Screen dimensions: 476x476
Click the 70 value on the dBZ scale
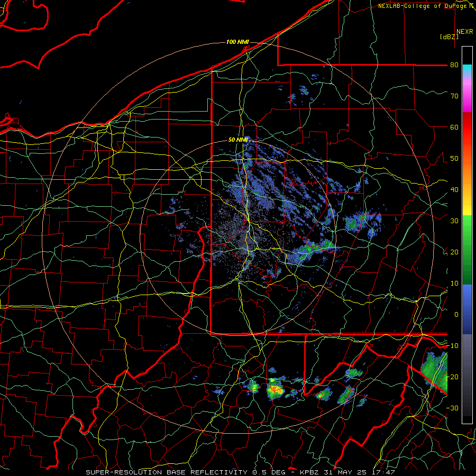tap(454, 96)
